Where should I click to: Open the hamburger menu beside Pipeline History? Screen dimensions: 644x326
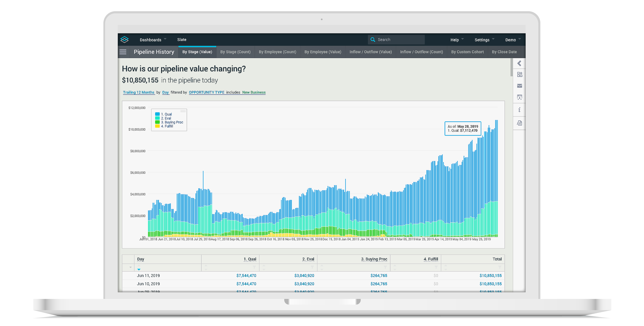pos(123,52)
